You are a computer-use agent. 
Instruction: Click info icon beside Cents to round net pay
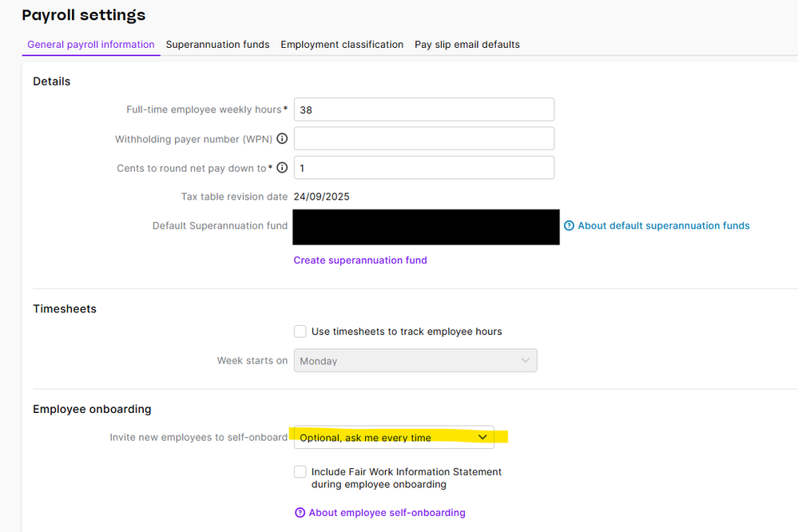click(282, 169)
